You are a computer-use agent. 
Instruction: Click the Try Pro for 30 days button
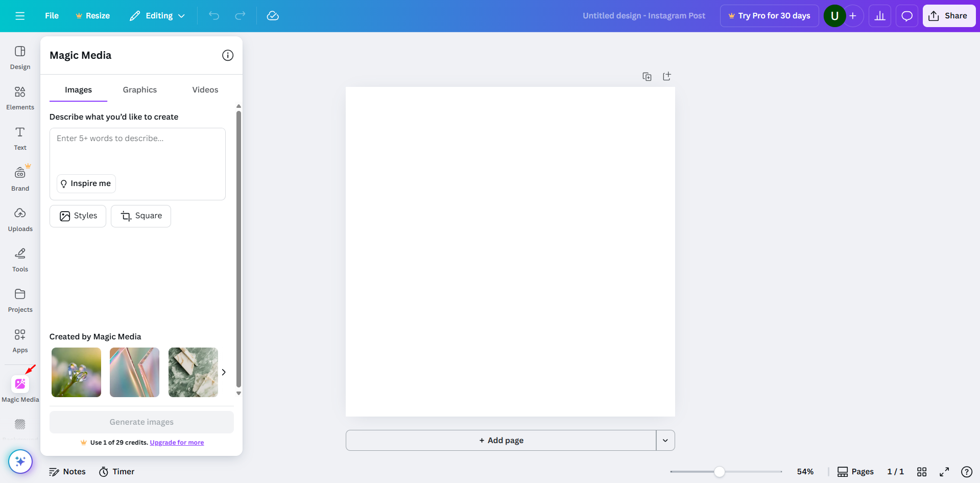click(x=769, y=16)
